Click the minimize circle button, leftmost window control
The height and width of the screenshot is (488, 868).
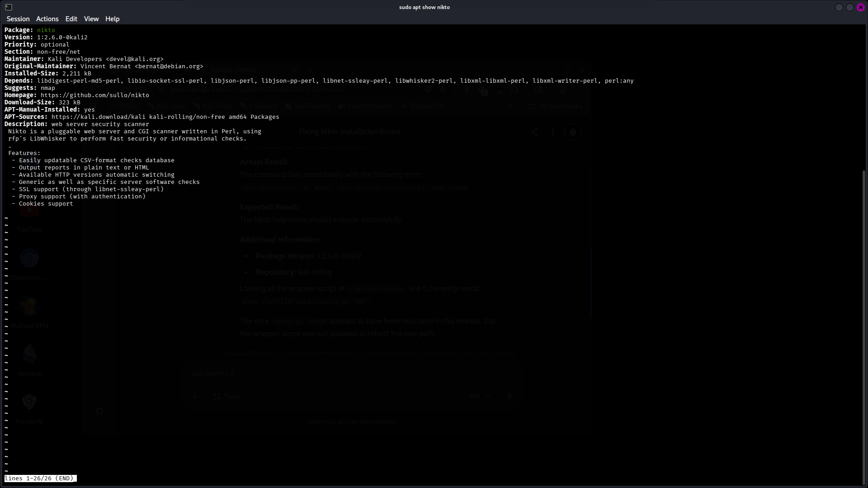tap(839, 7)
